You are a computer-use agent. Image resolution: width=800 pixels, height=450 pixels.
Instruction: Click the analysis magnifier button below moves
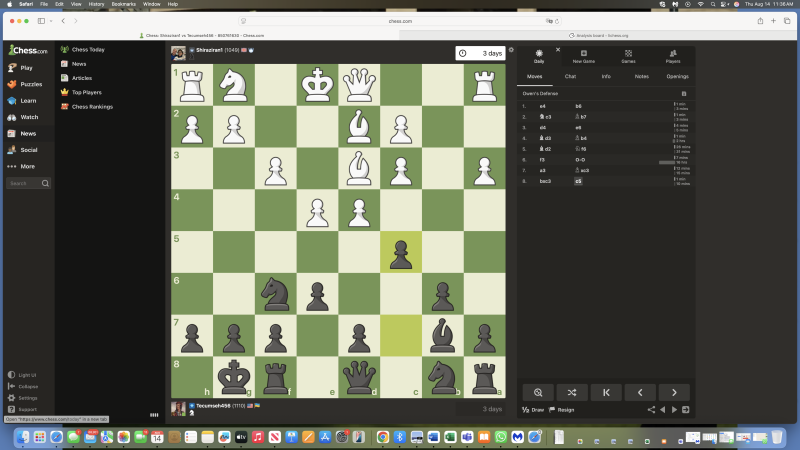tap(538, 392)
